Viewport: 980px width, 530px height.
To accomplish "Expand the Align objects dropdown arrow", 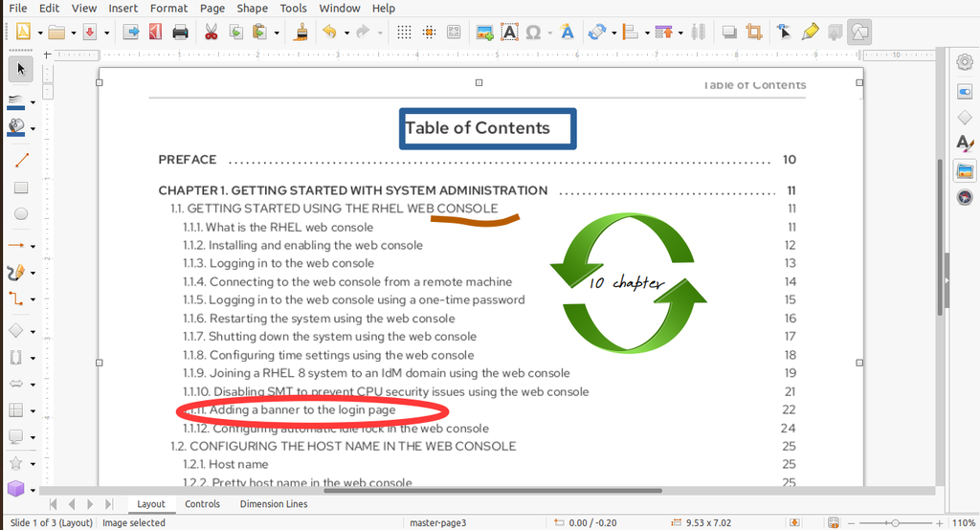I will click(647, 33).
